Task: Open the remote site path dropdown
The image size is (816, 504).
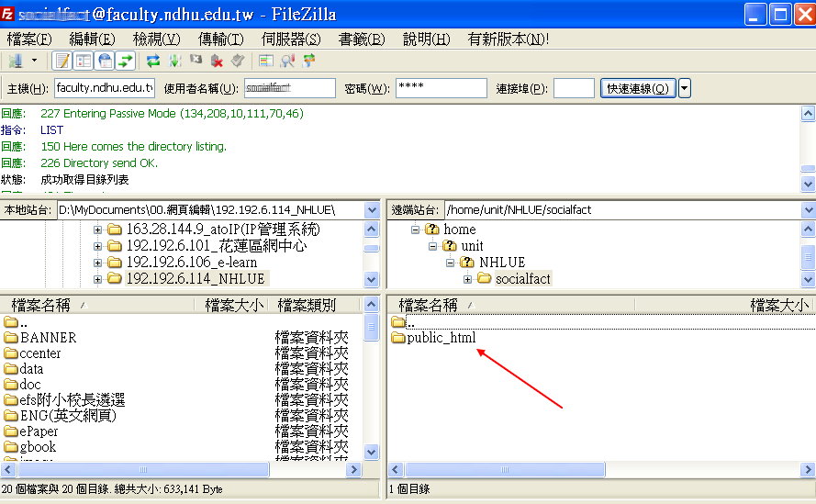Action: (x=808, y=210)
